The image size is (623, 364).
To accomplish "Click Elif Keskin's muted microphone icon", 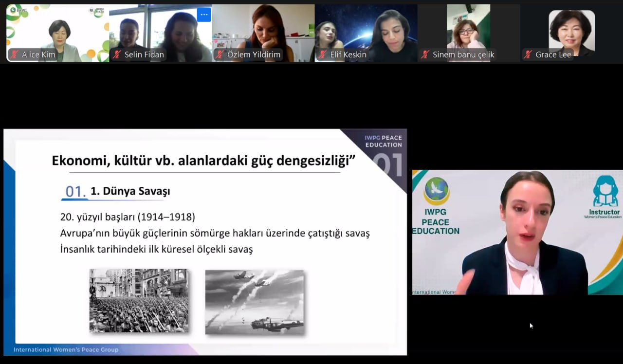I will coord(323,55).
